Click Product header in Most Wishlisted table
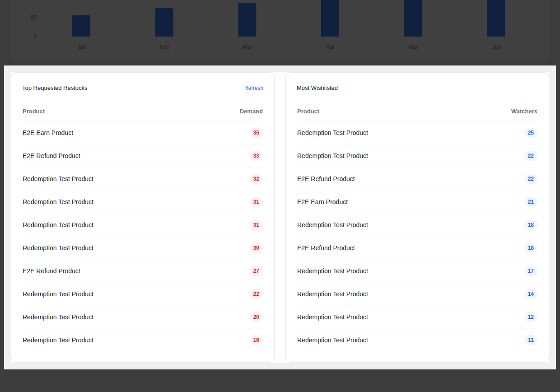Screen dimensions: 560x392 pos(308,112)
